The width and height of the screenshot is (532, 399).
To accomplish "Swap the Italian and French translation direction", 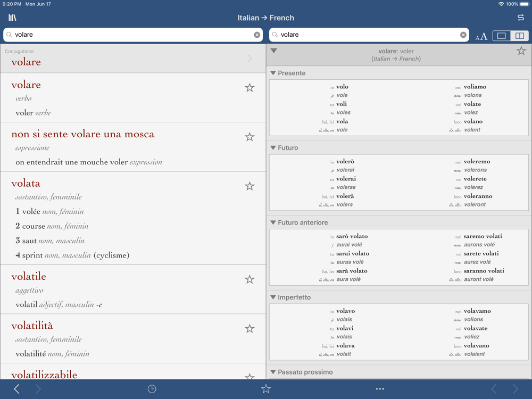I will 521,18.
